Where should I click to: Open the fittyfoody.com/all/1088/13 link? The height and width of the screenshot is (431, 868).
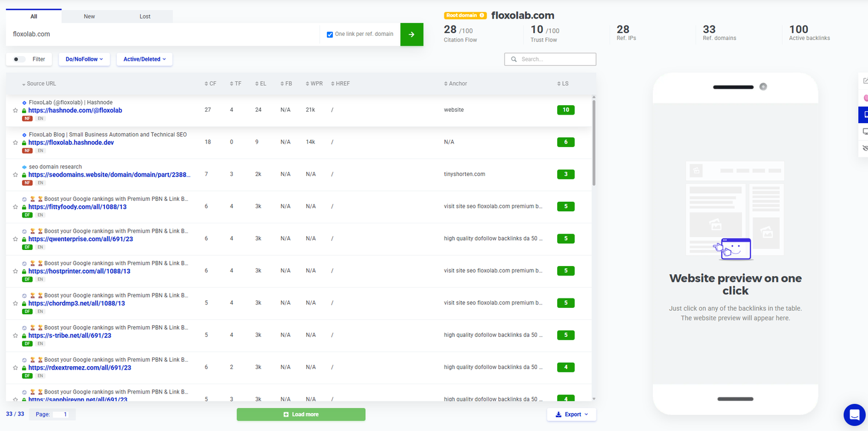tap(78, 207)
